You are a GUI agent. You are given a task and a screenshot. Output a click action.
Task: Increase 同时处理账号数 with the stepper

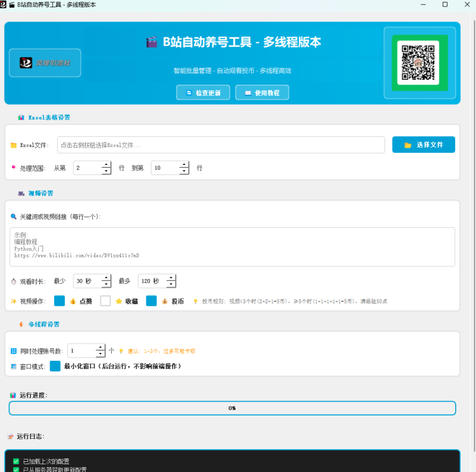(x=101, y=348)
